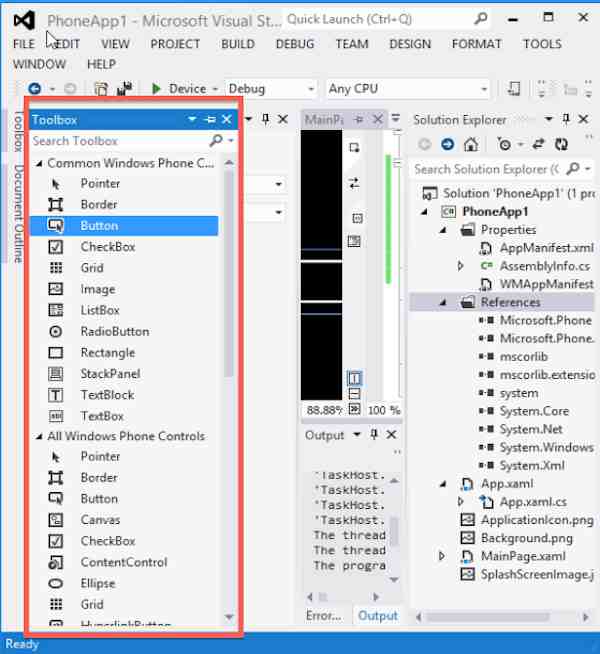Image resolution: width=600 pixels, height=654 pixels.
Task: Open the FILE menu
Action: 24,44
